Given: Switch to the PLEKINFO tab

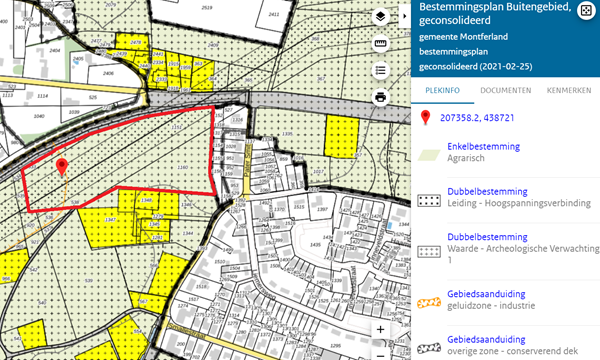Looking at the screenshot, I should click(x=442, y=90).
